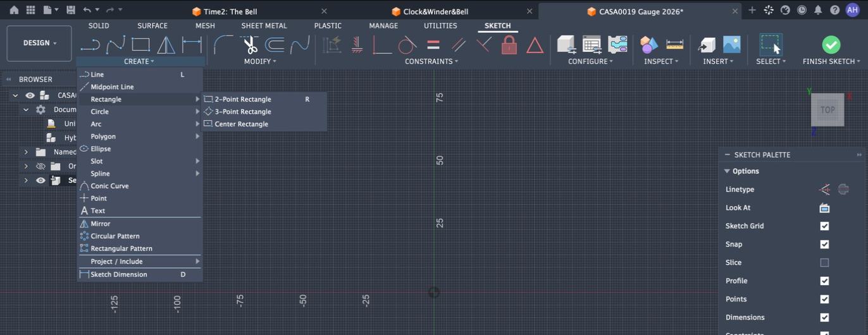The height and width of the screenshot is (335, 868).
Task: Show the Origin folder via its eye icon
Action: point(41,166)
